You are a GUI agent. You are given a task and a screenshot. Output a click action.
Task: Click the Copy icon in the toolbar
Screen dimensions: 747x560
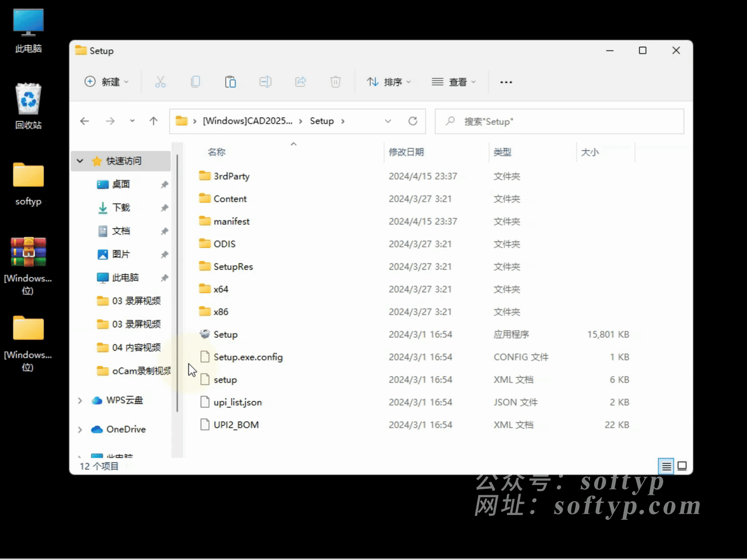(196, 82)
